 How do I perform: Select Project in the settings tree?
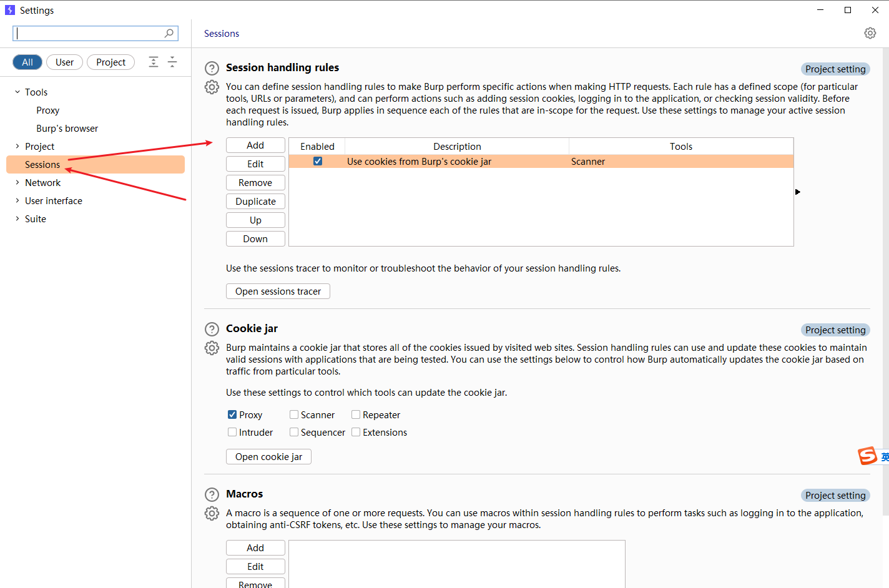pos(40,147)
